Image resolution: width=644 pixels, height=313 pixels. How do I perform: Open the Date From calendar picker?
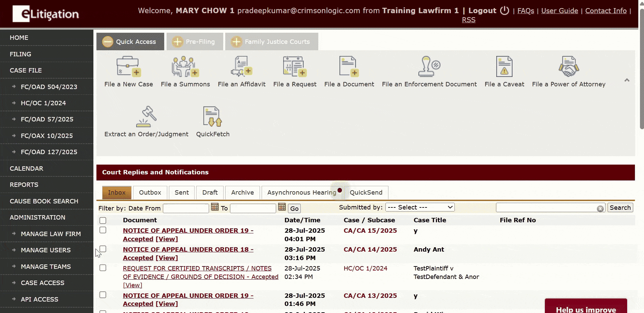215,207
